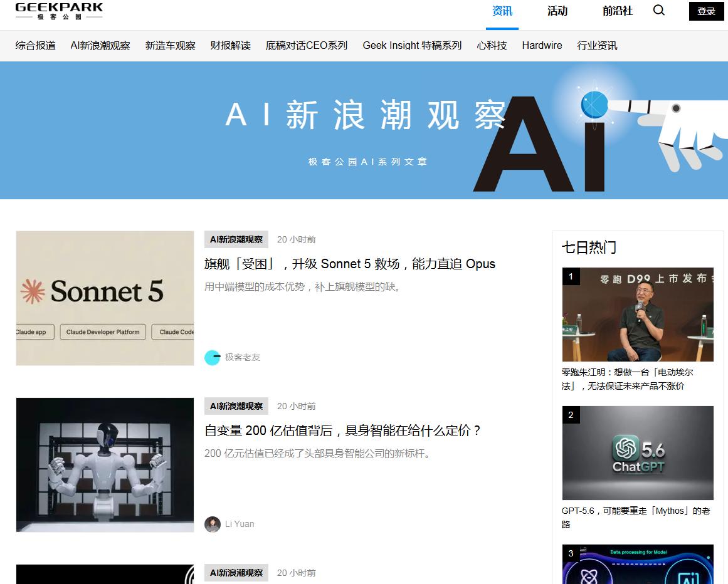This screenshot has width=728, height=584.
Task: Open author name Li Yuan
Action: (x=240, y=524)
